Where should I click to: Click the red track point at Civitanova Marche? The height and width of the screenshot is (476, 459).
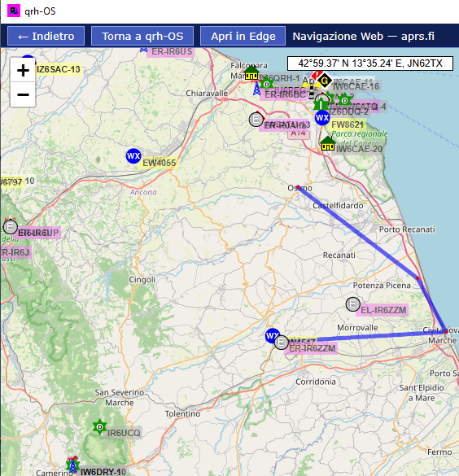(x=446, y=332)
